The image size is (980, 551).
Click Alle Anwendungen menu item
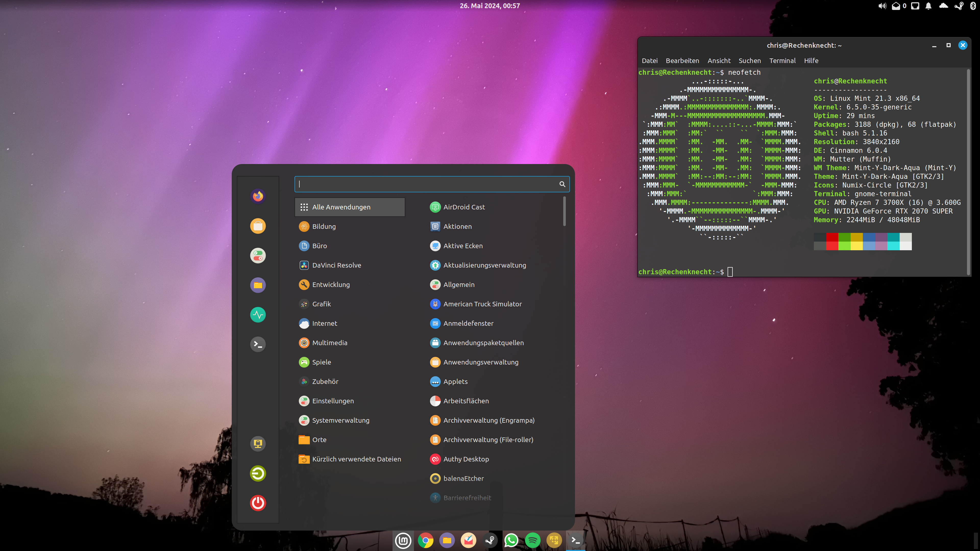click(x=350, y=207)
